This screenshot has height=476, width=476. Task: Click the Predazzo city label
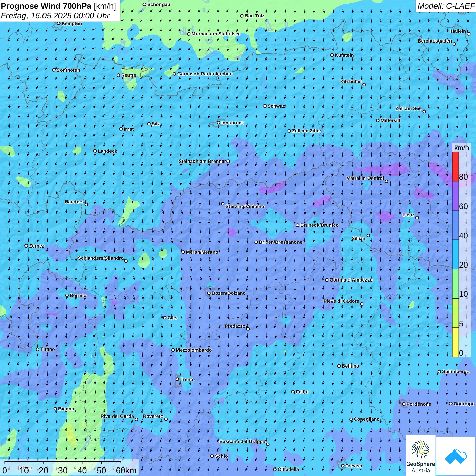tap(235, 326)
